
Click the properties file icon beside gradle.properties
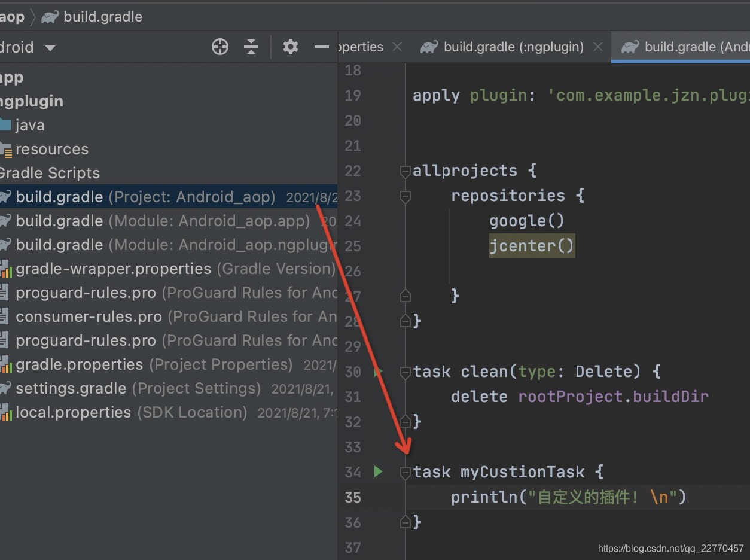7,364
